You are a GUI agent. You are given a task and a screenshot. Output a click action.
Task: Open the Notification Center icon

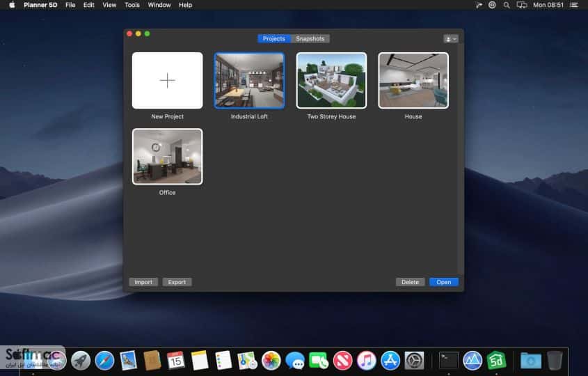point(574,5)
